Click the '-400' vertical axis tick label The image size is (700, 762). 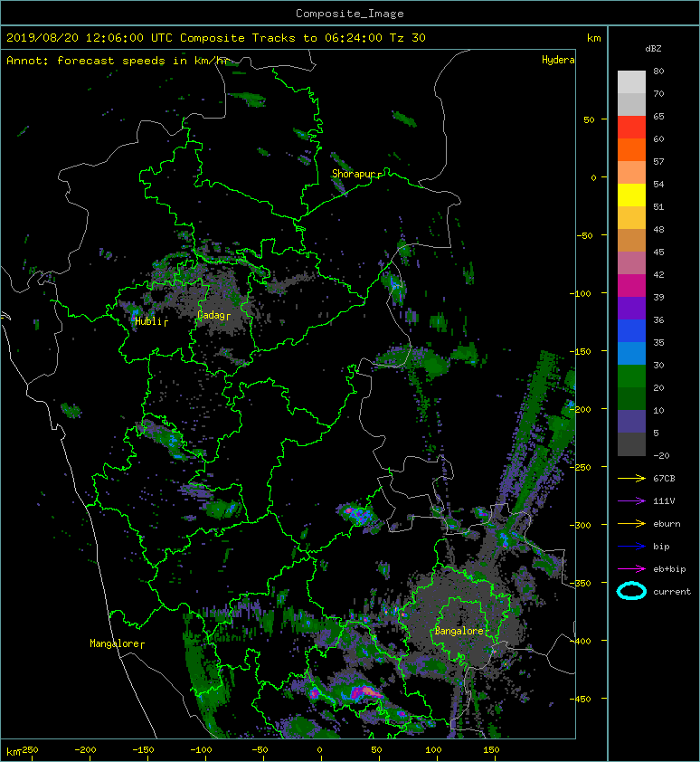580,641
